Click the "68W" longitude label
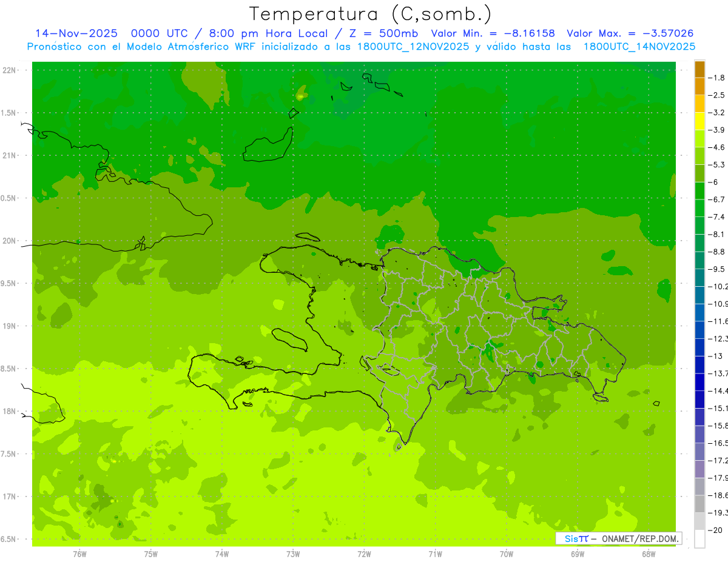The width and height of the screenshot is (728, 562). 649,554
